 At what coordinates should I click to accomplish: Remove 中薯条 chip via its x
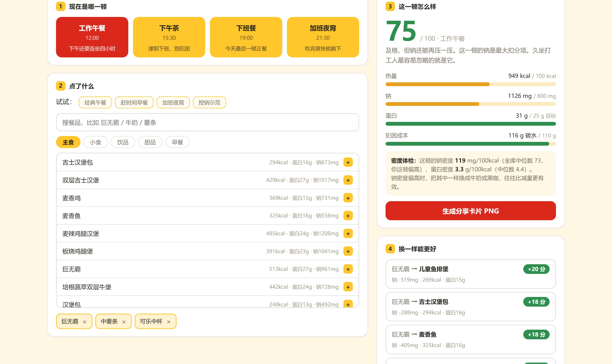click(124, 322)
